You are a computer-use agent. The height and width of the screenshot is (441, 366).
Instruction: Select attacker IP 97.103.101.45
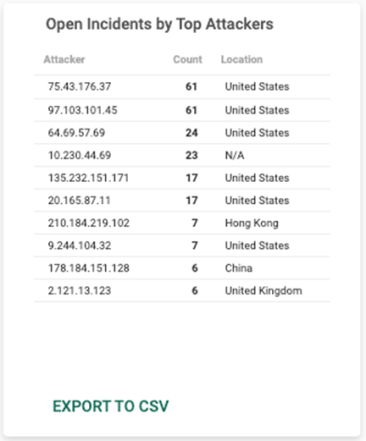(x=82, y=110)
